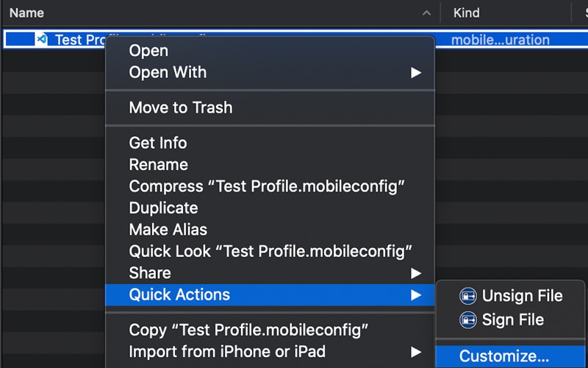
Task: Select Rename in the context menu
Action: (x=159, y=165)
